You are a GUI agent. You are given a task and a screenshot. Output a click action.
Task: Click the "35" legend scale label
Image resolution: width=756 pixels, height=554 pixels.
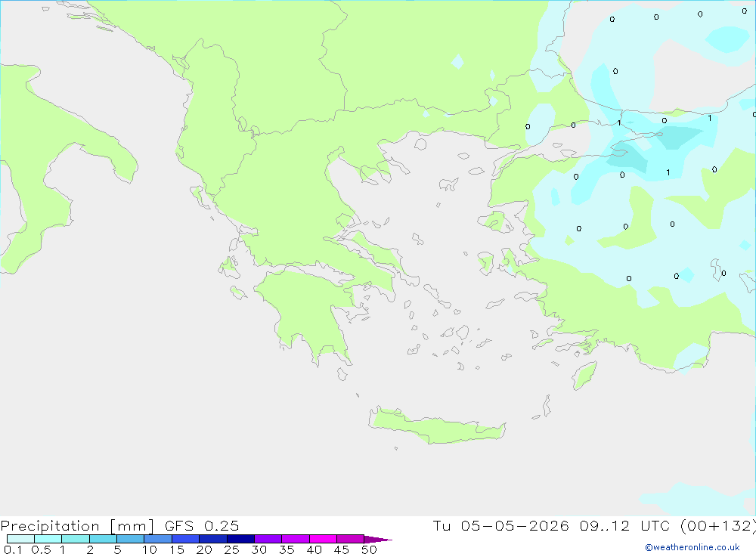click(287, 549)
